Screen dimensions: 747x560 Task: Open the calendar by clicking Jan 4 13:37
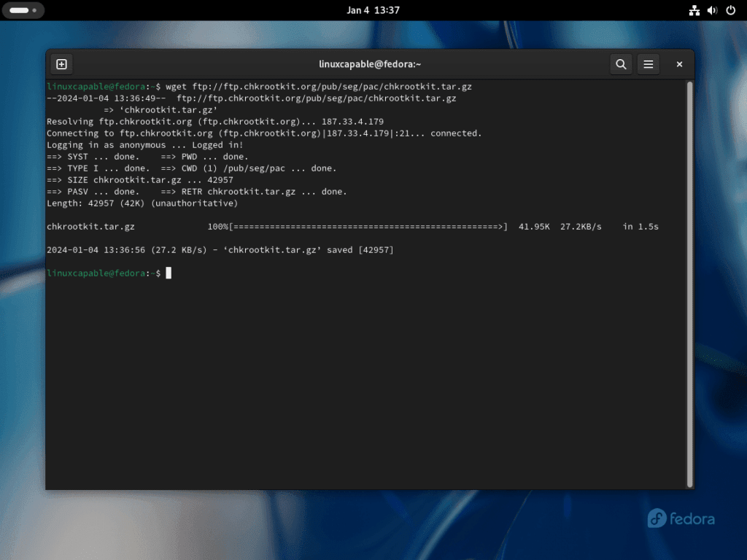[373, 10]
